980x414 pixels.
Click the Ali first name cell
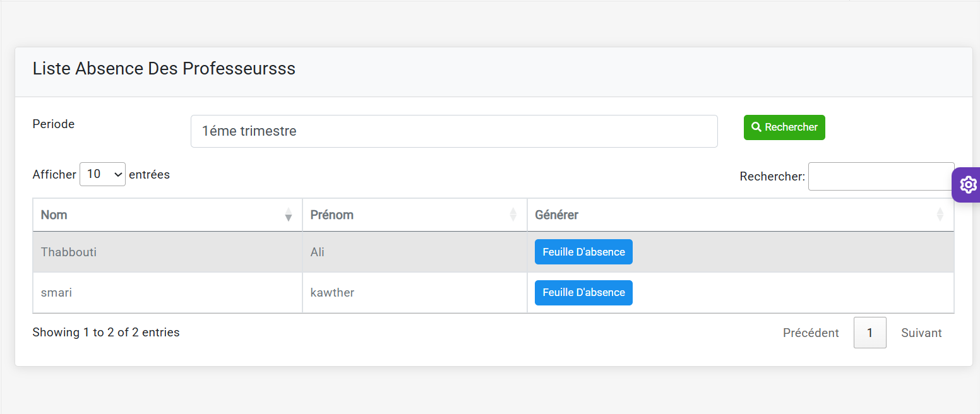(x=318, y=252)
